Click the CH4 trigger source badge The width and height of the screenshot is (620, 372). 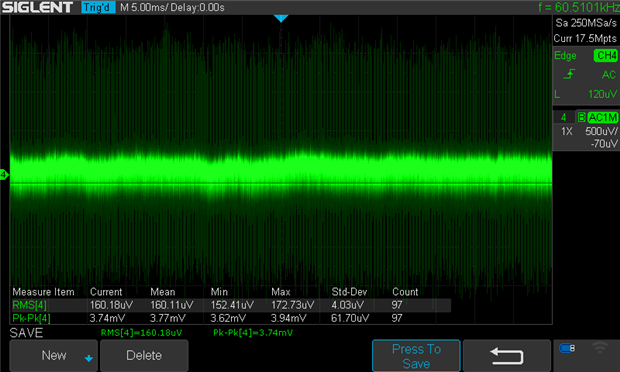click(606, 55)
